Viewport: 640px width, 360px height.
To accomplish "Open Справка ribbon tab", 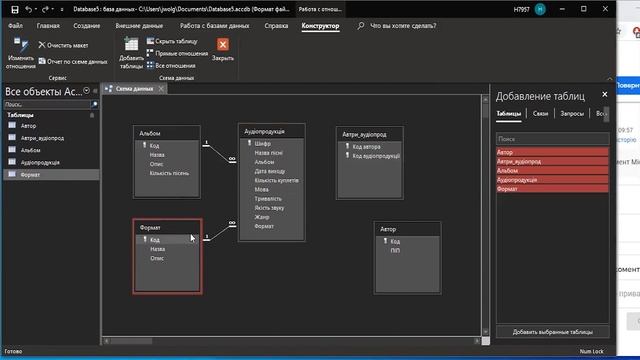I will [x=276, y=26].
